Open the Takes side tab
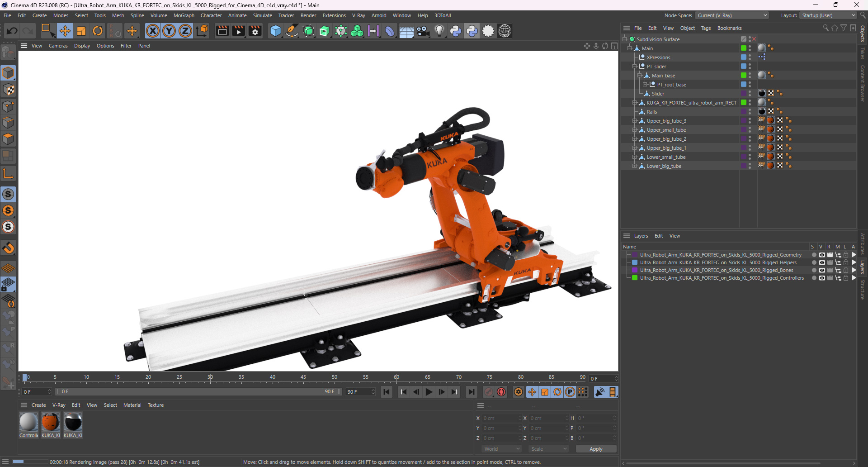The image size is (868, 467). pos(863,53)
